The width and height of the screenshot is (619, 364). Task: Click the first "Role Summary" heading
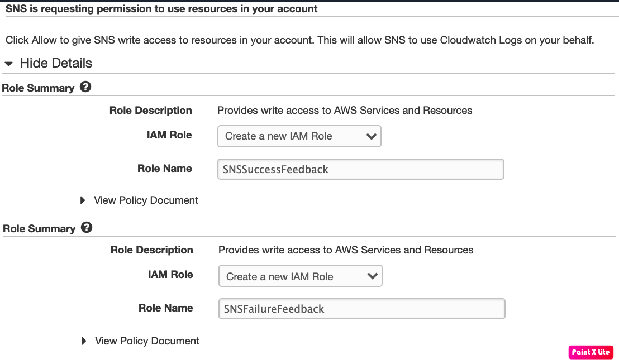pyautogui.click(x=38, y=88)
